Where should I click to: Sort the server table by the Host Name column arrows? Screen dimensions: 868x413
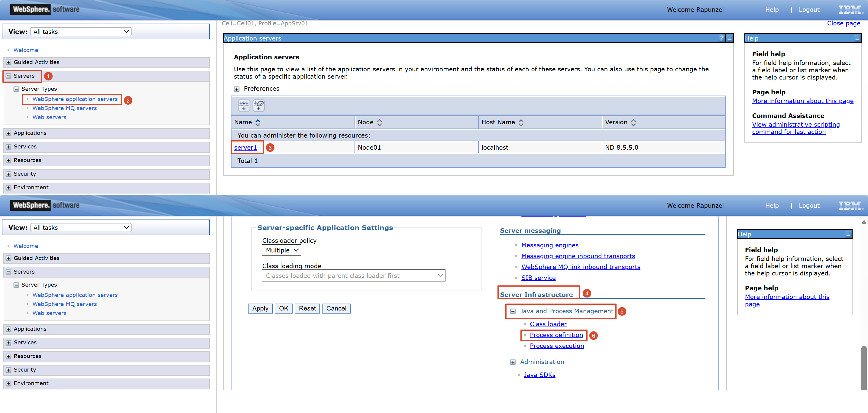pos(521,122)
